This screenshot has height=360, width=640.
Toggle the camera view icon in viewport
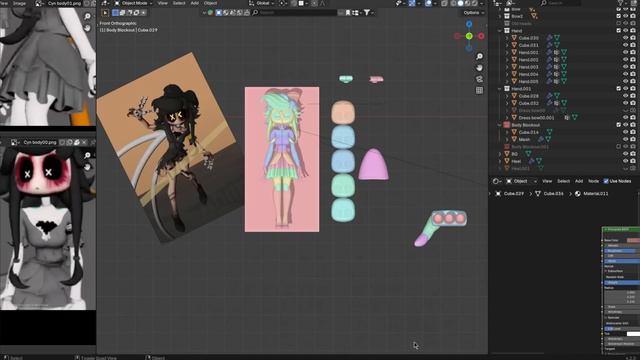480,79
